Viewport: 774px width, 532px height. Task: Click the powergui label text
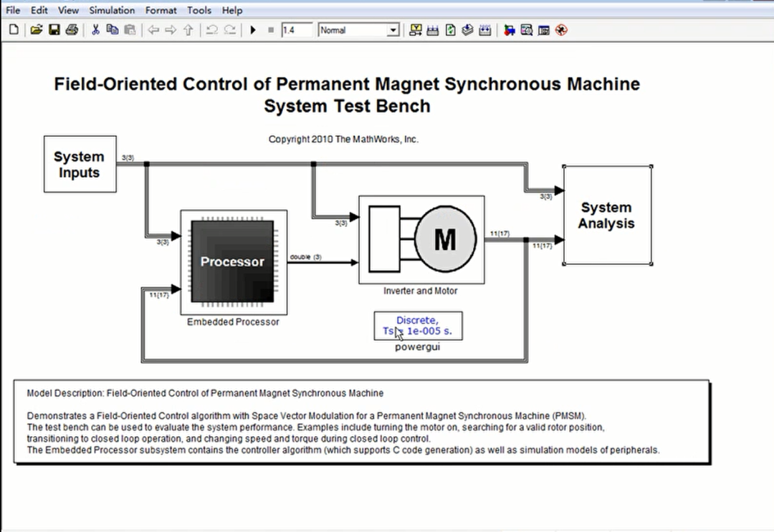418,347
